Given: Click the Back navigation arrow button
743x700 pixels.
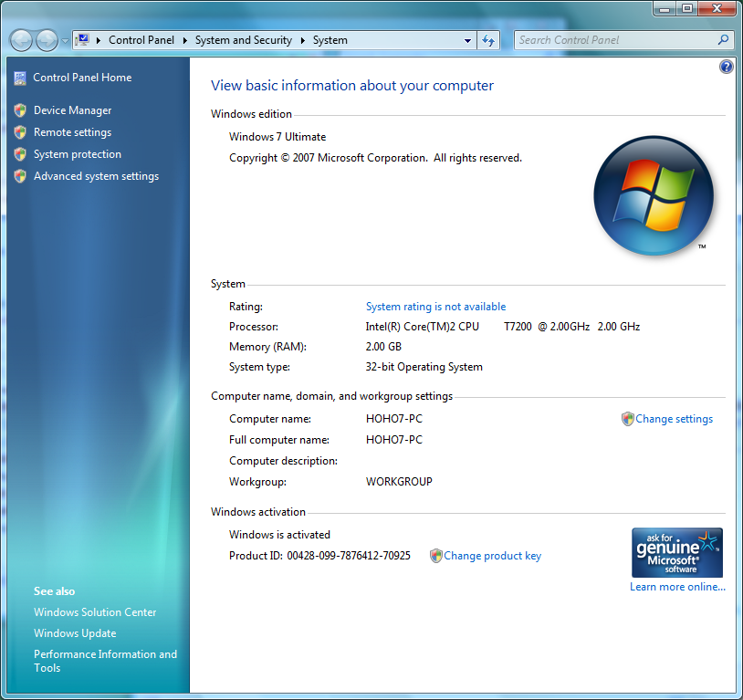Looking at the screenshot, I should point(21,40).
